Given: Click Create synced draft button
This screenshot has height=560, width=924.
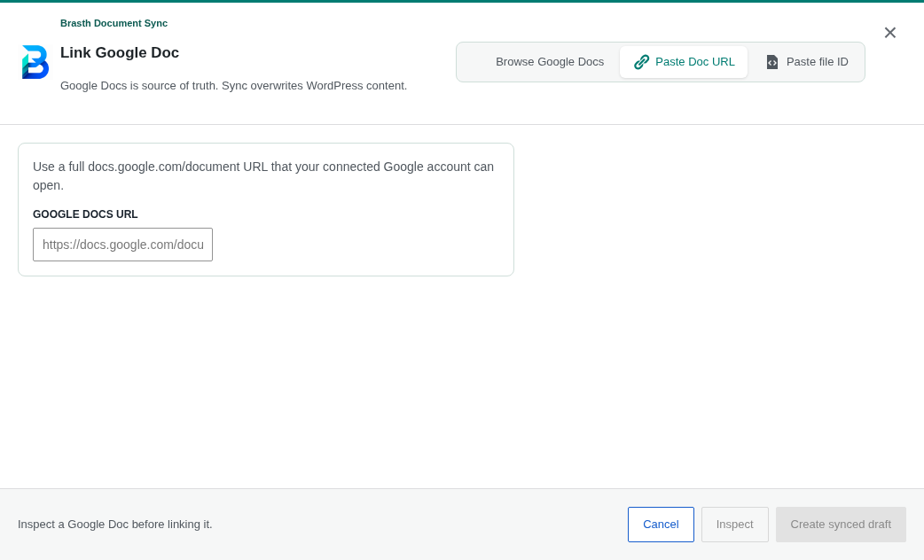Looking at the screenshot, I should (x=841, y=524).
